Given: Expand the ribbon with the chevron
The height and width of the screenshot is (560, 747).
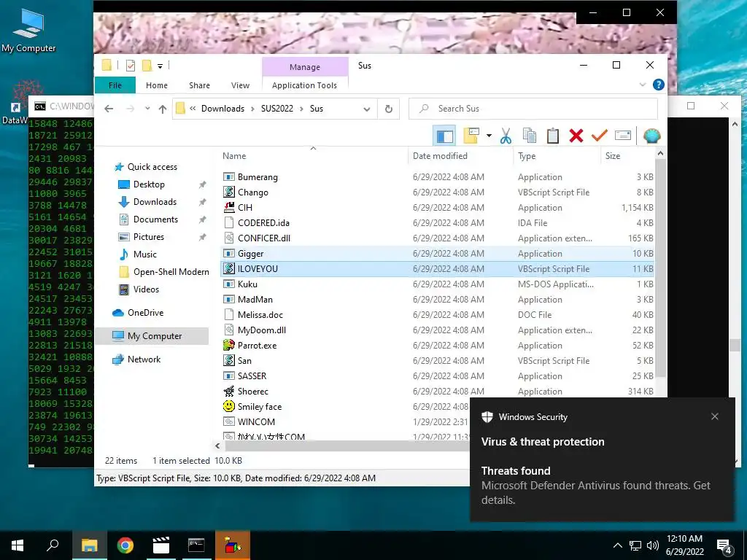Looking at the screenshot, I should click(642, 85).
